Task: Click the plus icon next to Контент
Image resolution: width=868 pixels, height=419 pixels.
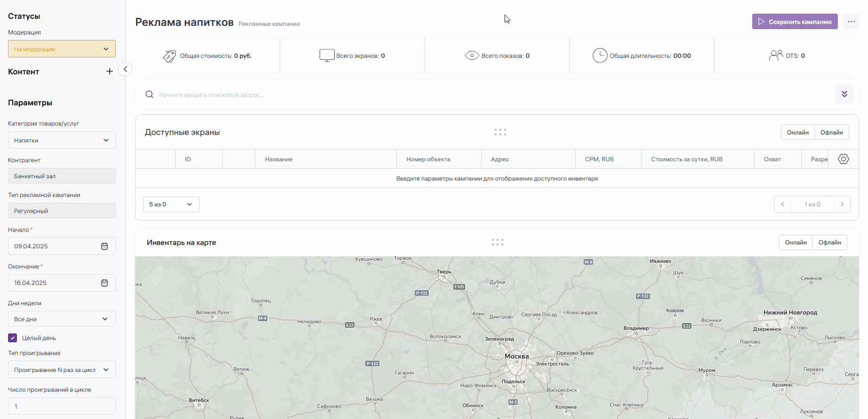Action: coord(110,71)
